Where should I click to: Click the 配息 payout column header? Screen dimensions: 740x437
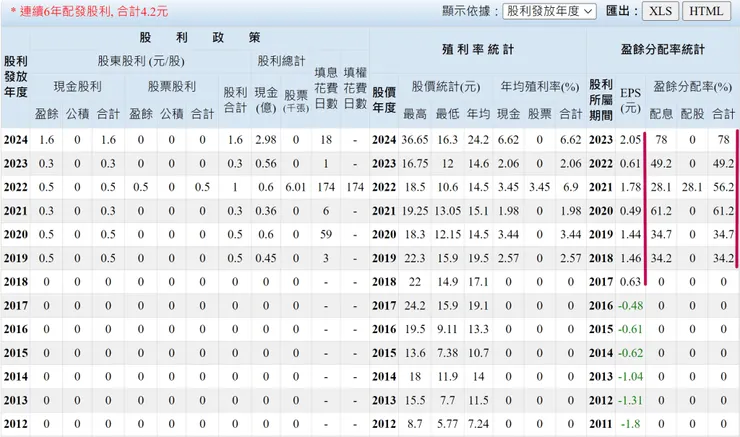coord(661,114)
